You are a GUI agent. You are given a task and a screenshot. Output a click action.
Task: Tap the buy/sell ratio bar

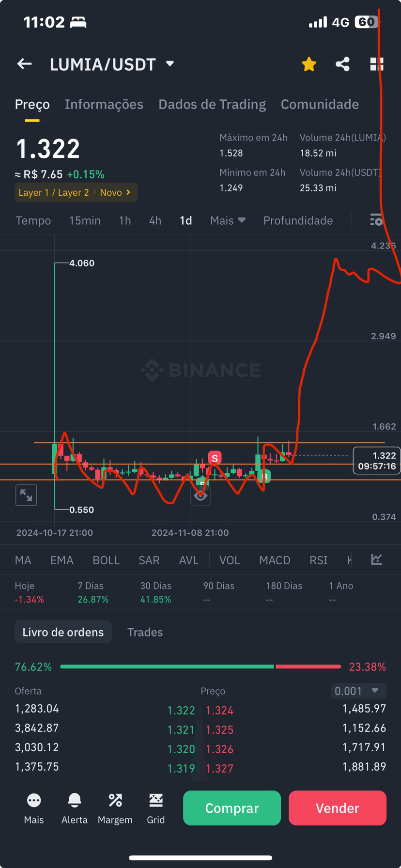pyautogui.click(x=200, y=667)
